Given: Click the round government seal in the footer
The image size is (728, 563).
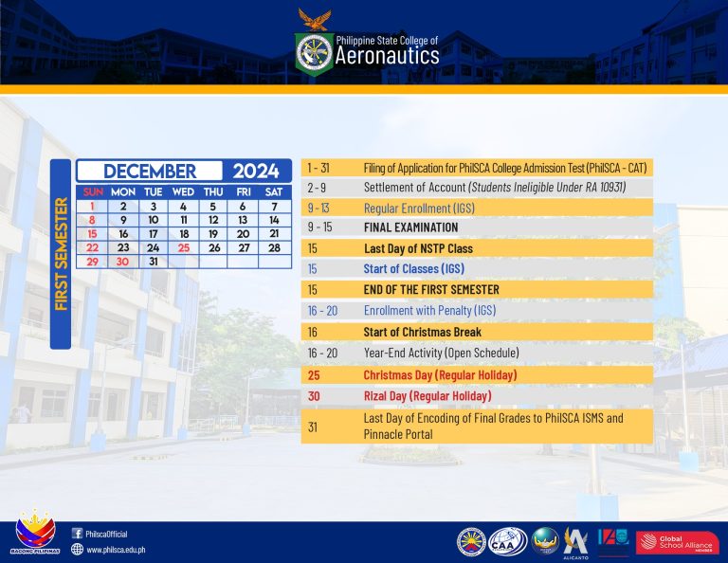Looking at the screenshot, I should point(471,541).
